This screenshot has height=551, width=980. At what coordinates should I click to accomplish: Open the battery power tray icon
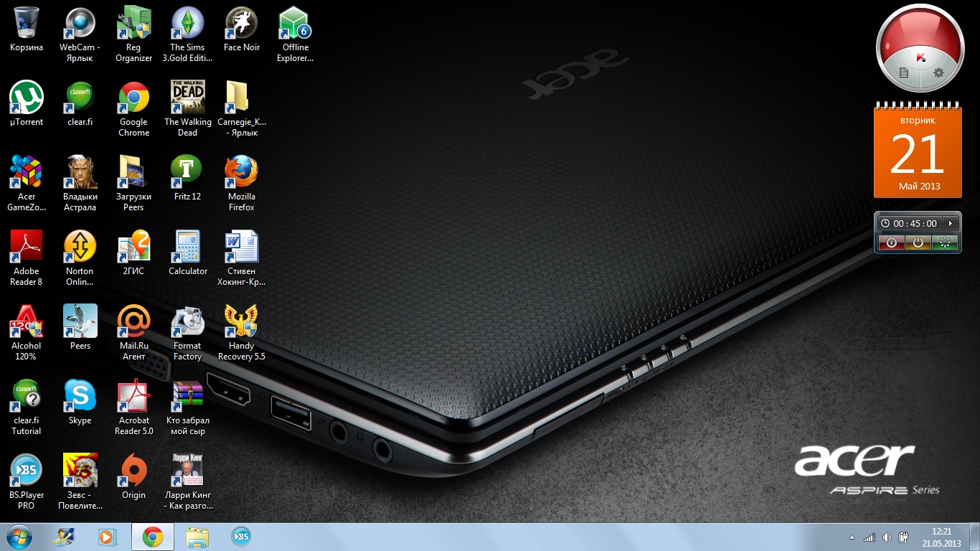pos(904,537)
